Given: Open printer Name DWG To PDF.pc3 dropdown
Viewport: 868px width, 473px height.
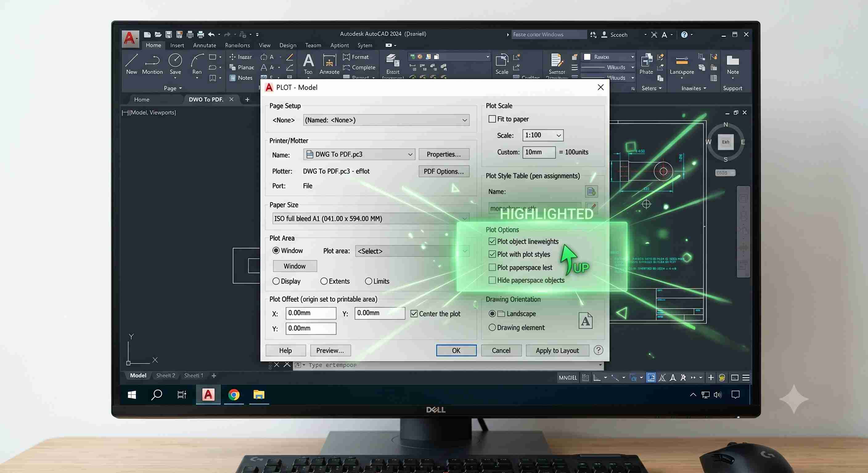Looking at the screenshot, I should 359,154.
